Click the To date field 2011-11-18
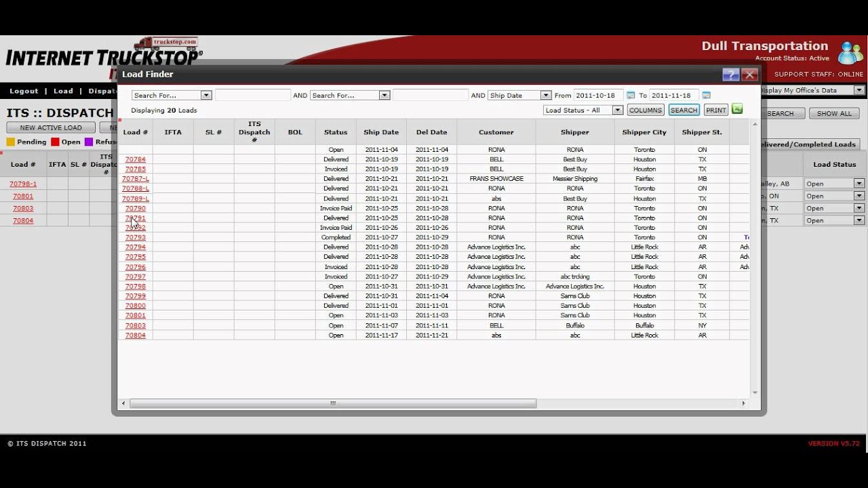868x488 pixels. pos(674,96)
